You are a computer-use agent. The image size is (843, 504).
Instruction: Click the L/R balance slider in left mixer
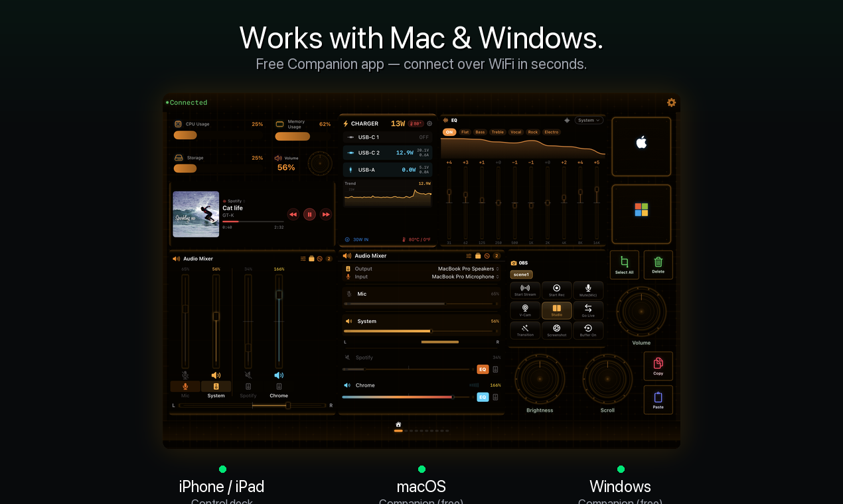pos(252,405)
